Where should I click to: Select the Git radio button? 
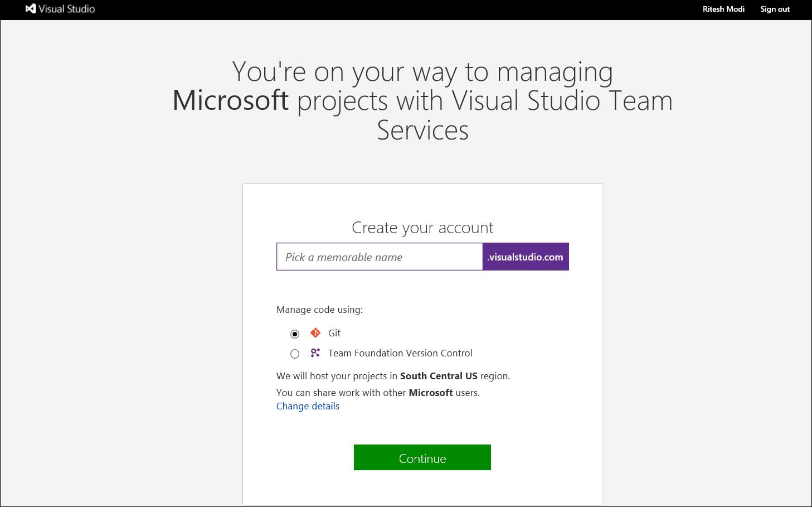pos(295,334)
